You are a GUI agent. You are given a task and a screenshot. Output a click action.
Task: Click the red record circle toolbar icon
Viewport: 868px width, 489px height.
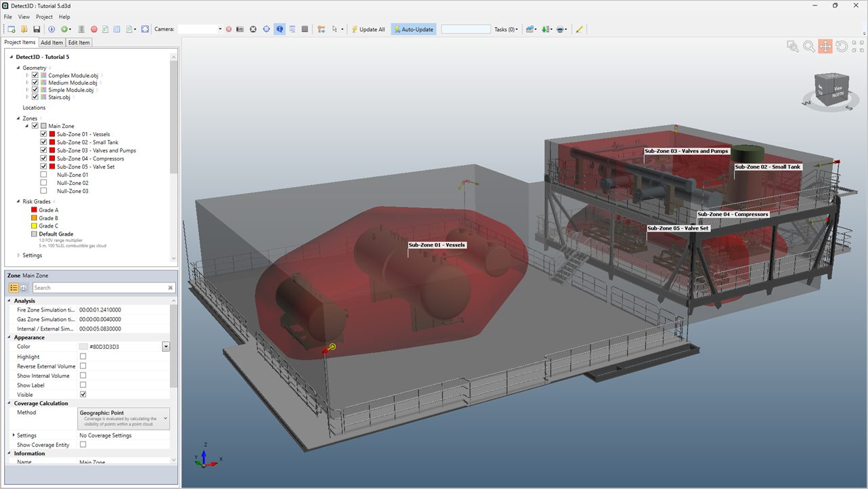click(94, 29)
